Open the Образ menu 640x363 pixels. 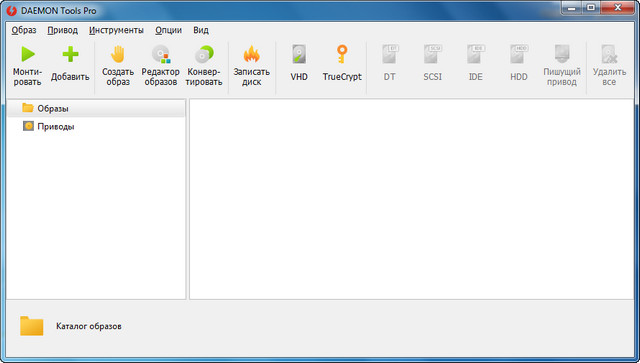tap(24, 30)
